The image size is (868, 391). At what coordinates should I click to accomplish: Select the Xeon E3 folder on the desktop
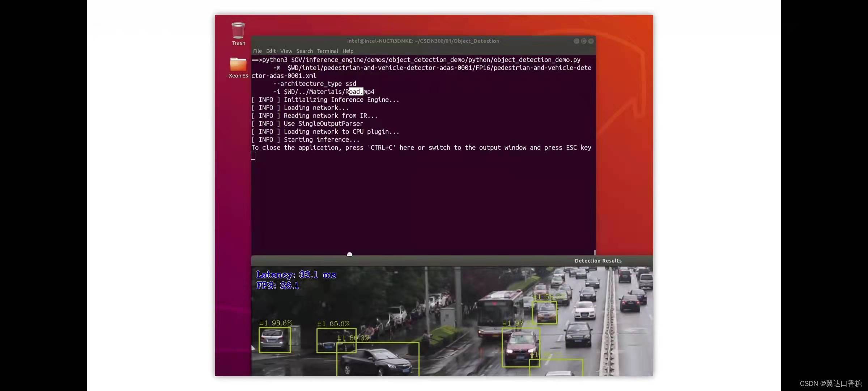[x=238, y=68]
